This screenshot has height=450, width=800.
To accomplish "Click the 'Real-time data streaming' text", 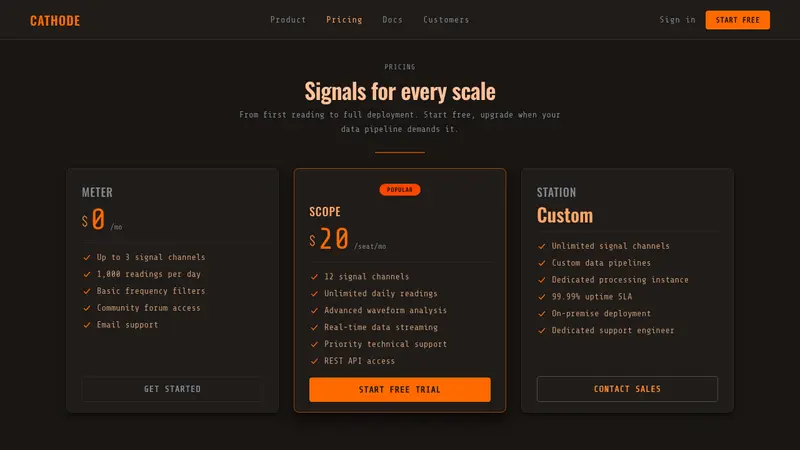I will [381, 327].
